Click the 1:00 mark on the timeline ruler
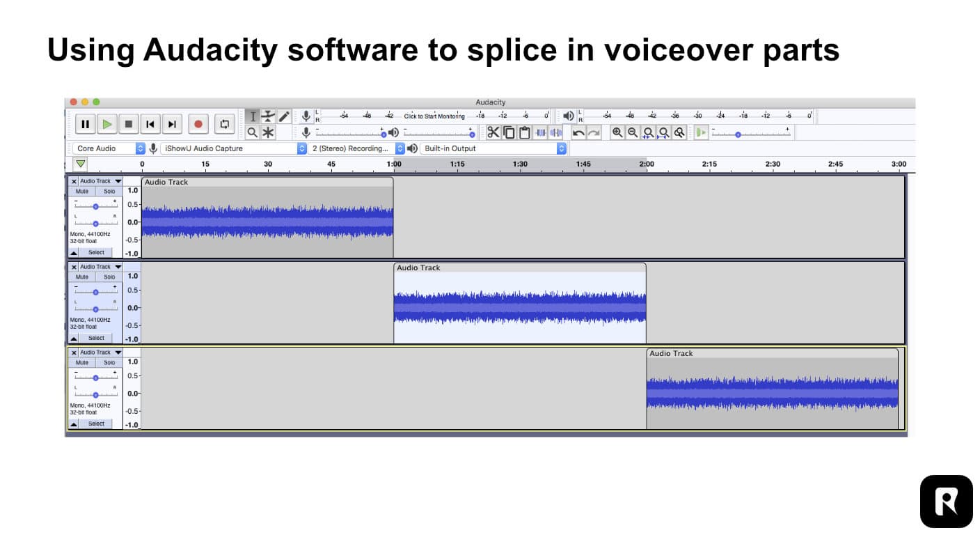 [394, 164]
